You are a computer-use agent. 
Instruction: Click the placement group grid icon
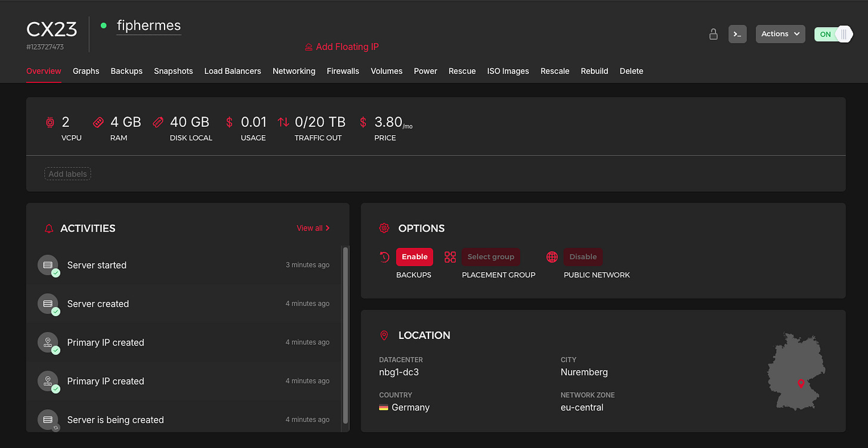[450, 257]
